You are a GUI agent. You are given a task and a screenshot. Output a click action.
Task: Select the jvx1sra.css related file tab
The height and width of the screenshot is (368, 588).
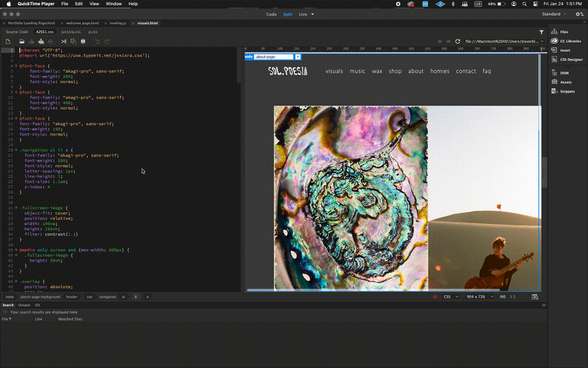pos(71,32)
